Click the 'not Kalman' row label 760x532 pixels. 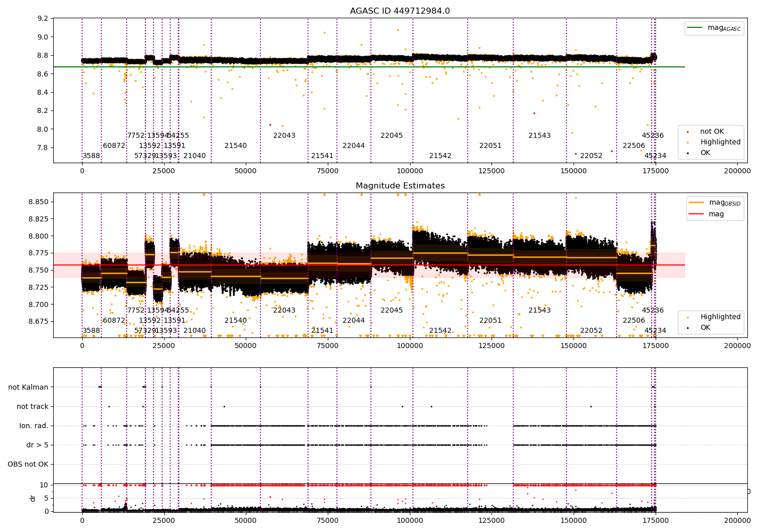[x=28, y=387]
